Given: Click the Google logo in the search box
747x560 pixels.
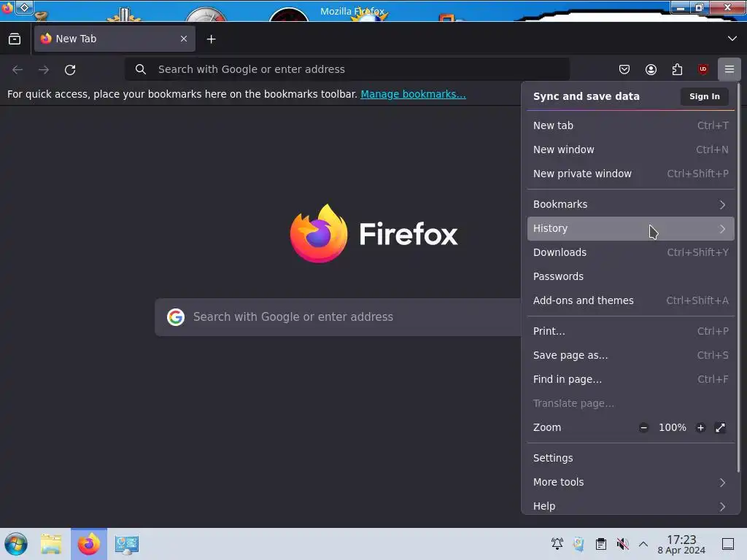Looking at the screenshot, I should pos(176,317).
